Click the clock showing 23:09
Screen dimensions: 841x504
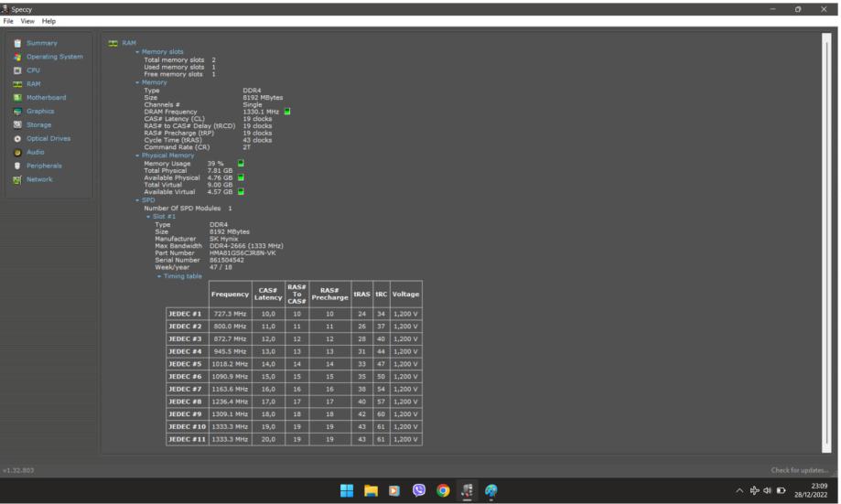[819, 486]
